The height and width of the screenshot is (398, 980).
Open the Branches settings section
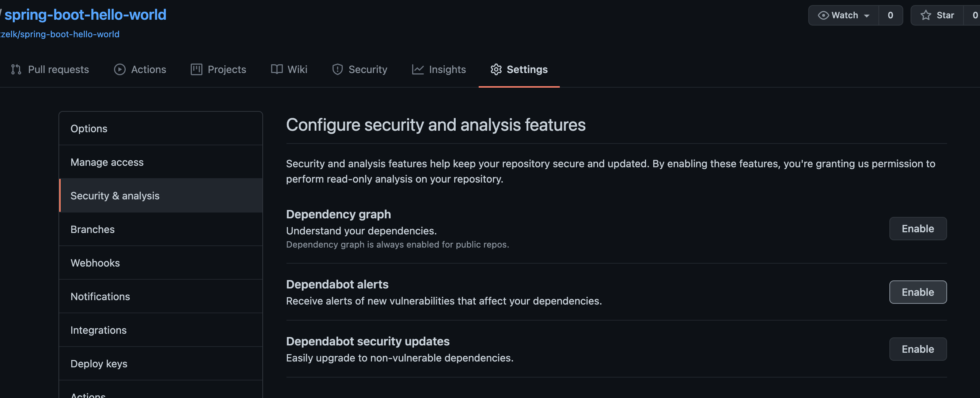click(x=92, y=229)
